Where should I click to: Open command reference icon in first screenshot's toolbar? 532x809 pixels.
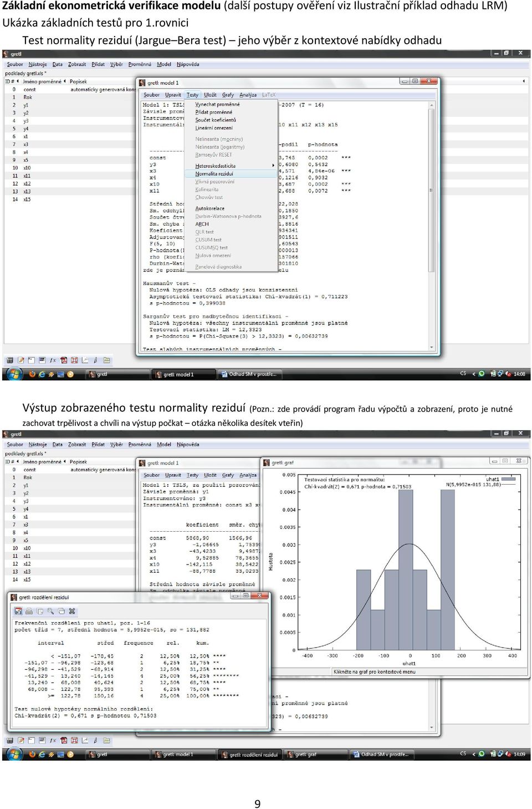(74, 360)
